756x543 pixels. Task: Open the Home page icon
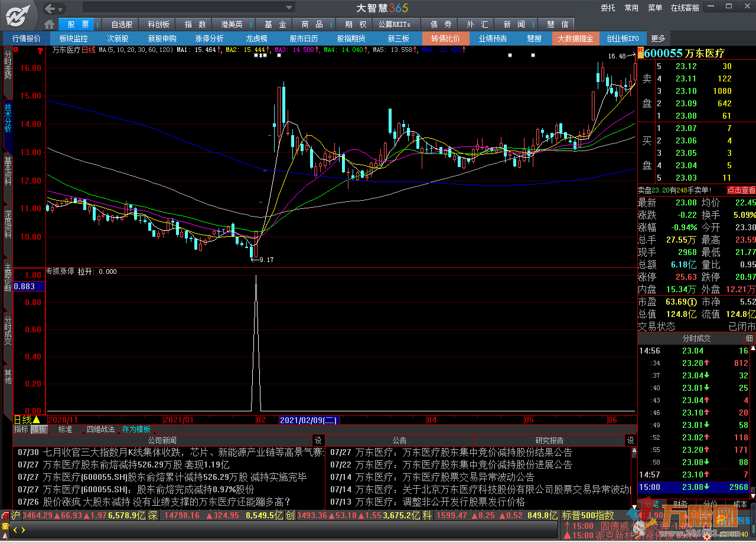50,24
